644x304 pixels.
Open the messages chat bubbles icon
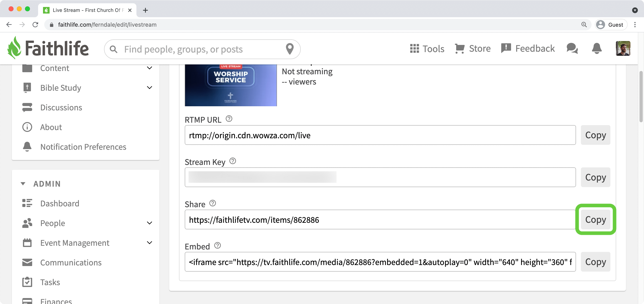[572, 49]
